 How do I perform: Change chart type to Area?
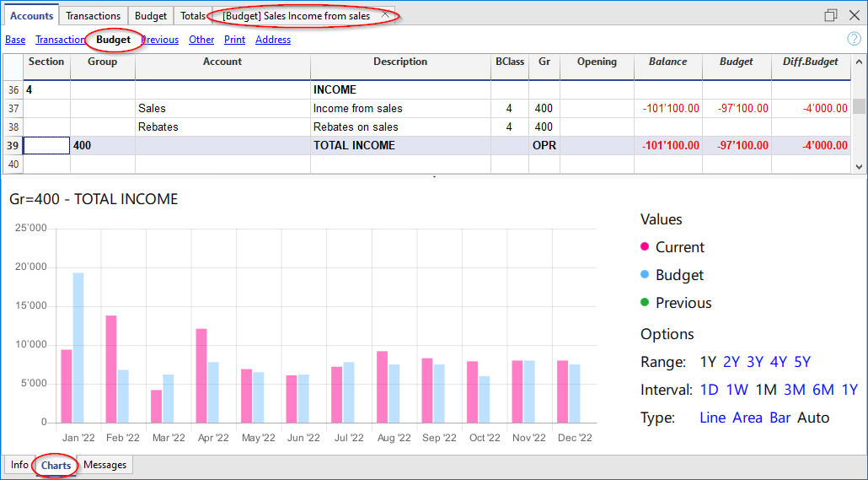[747, 418]
